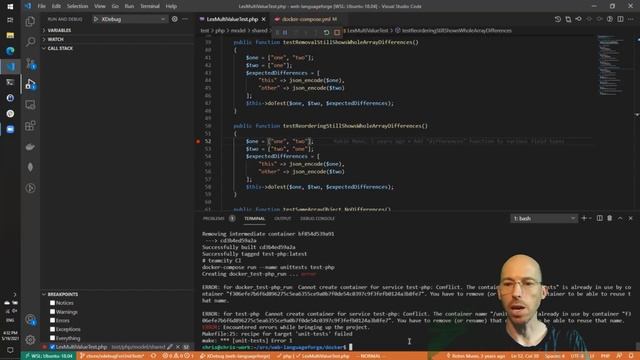Restart the debug session
Viewport: 640px width, 360px height.
pos(326,32)
